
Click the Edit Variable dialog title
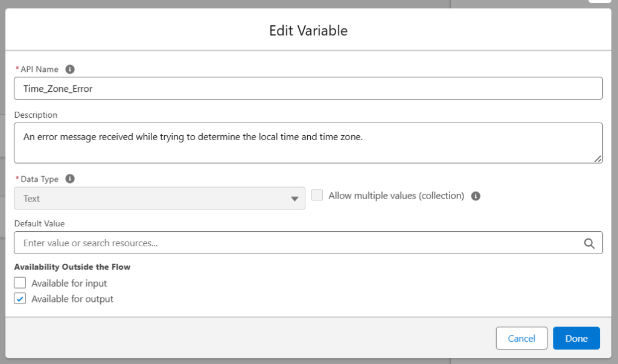click(x=308, y=30)
